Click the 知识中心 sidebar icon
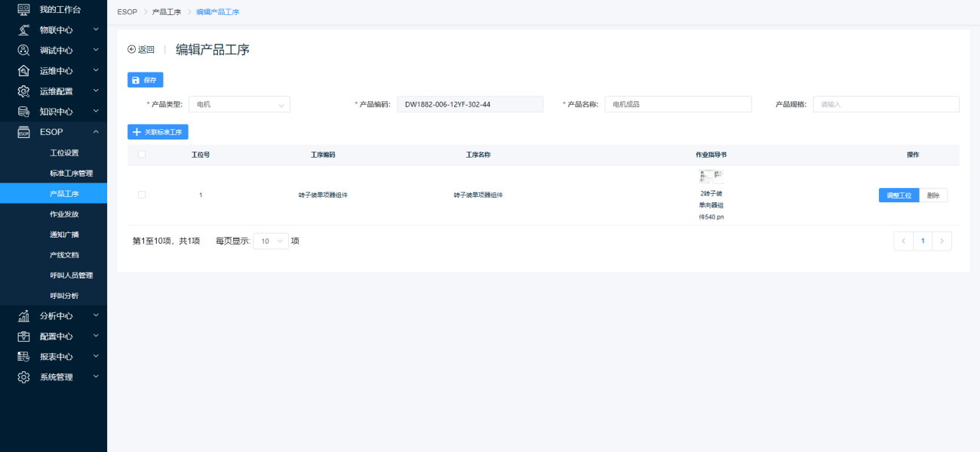 [23, 112]
